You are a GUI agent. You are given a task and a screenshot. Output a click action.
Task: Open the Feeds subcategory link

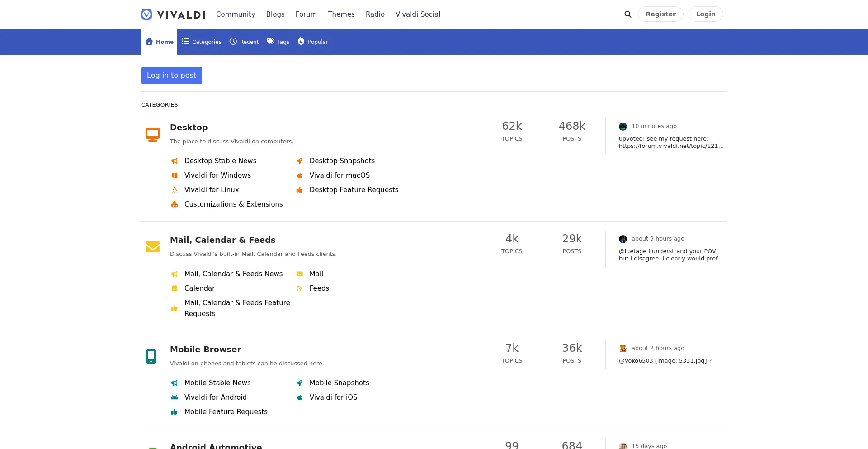point(319,288)
